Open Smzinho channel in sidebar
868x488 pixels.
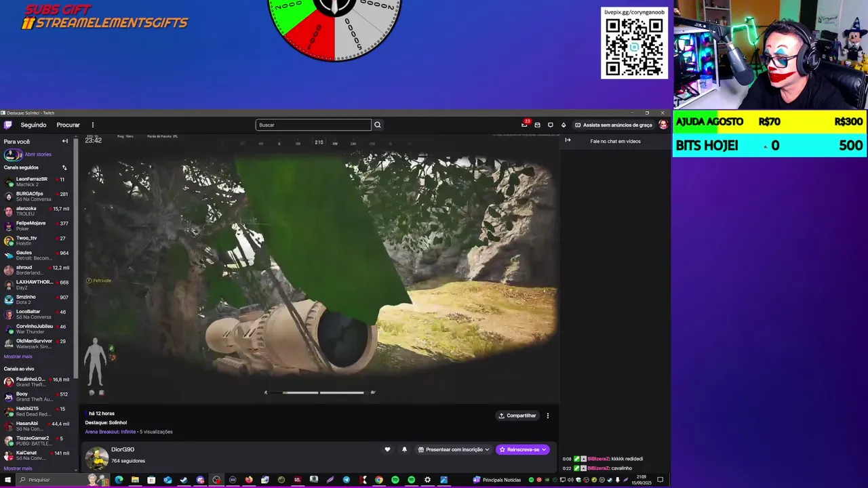(38, 300)
